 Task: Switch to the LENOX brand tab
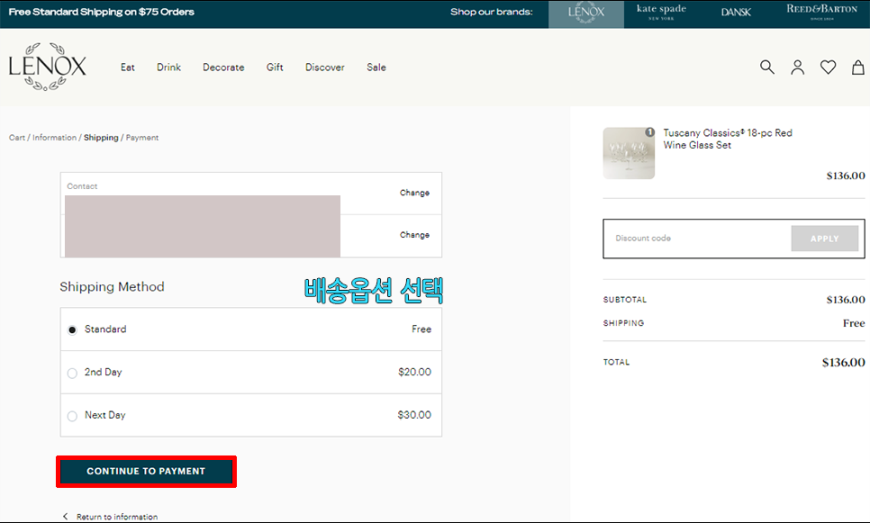(586, 14)
